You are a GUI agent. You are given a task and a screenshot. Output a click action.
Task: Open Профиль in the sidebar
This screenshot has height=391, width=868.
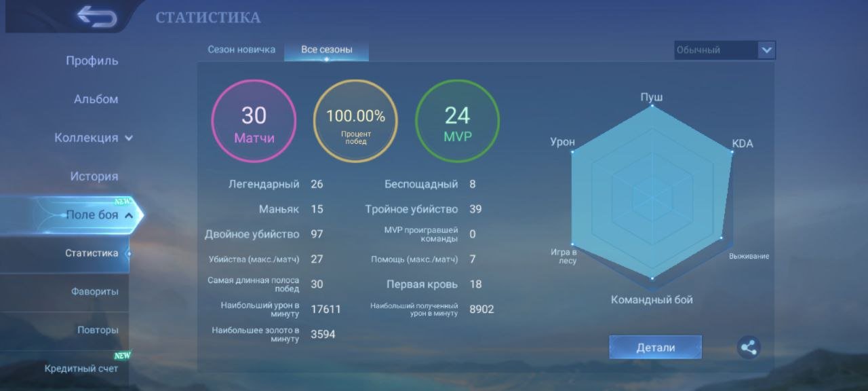tap(92, 60)
